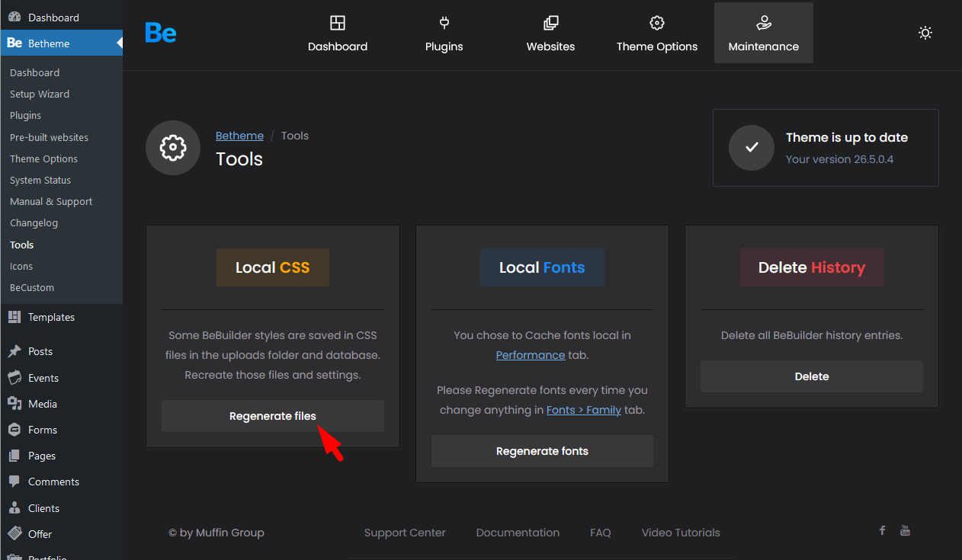Click the Tools gear icon circle
The image size is (962, 560).
coord(173,148)
